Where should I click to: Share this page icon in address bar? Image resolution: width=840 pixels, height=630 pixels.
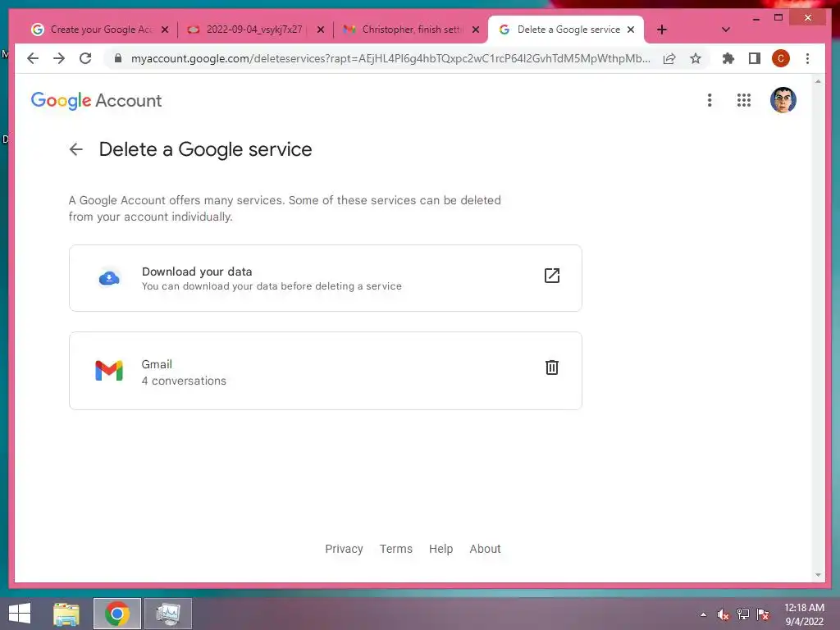[x=669, y=58]
